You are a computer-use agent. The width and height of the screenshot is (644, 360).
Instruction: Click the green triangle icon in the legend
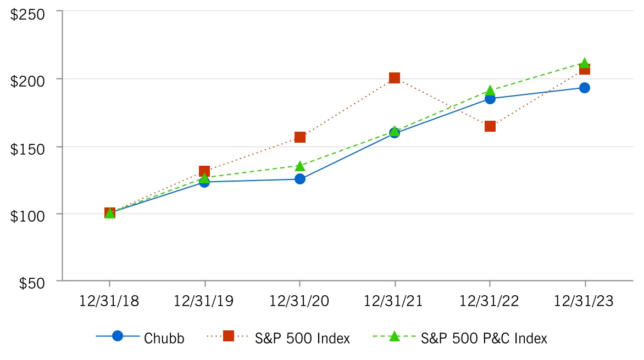point(394,336)
